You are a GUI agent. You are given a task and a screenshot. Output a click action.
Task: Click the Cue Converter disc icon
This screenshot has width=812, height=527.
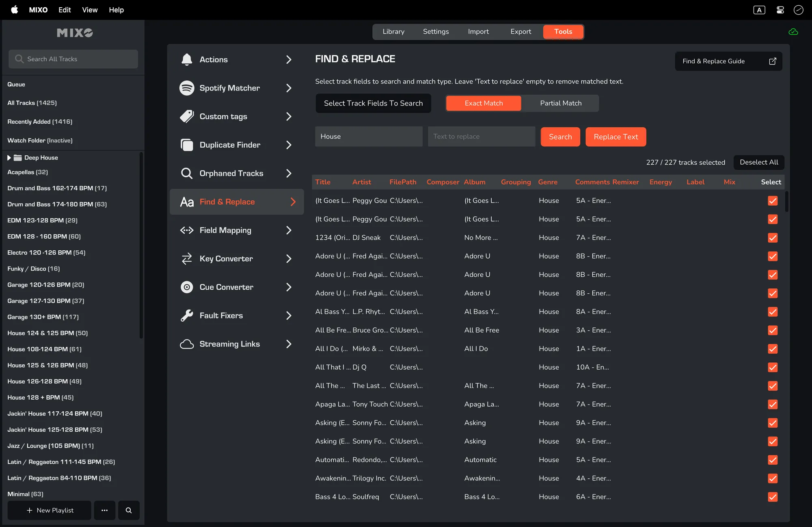187,287
